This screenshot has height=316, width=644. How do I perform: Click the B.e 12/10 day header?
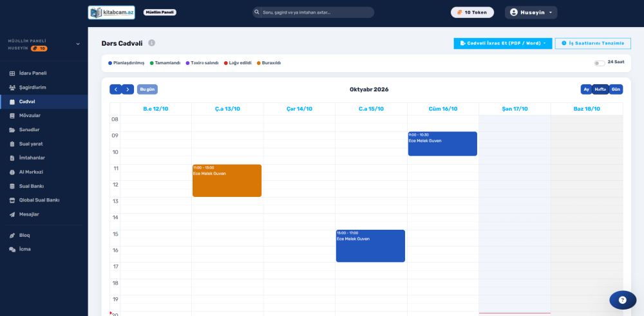[x=156, y=109]
